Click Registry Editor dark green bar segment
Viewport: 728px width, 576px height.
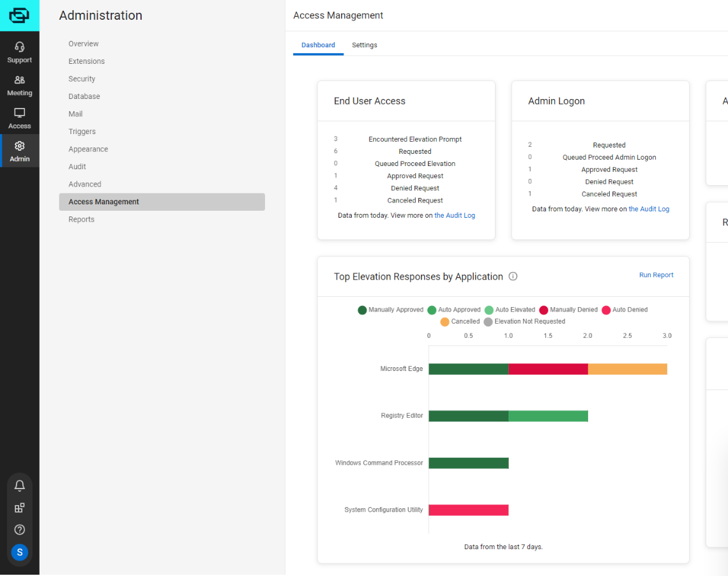tap(469, 416)
